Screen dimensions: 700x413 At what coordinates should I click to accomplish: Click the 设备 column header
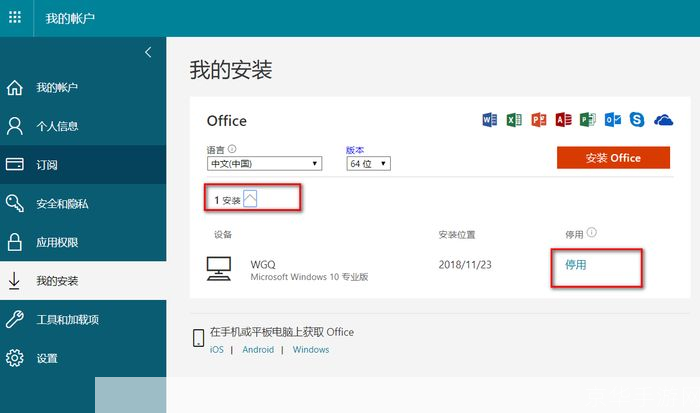(223, 234)
